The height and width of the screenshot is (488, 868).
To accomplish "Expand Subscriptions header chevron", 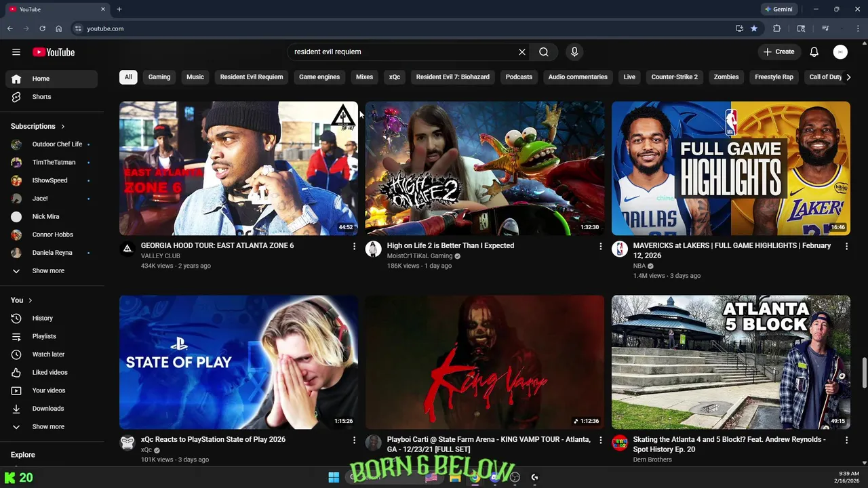I will coord(63,127).
